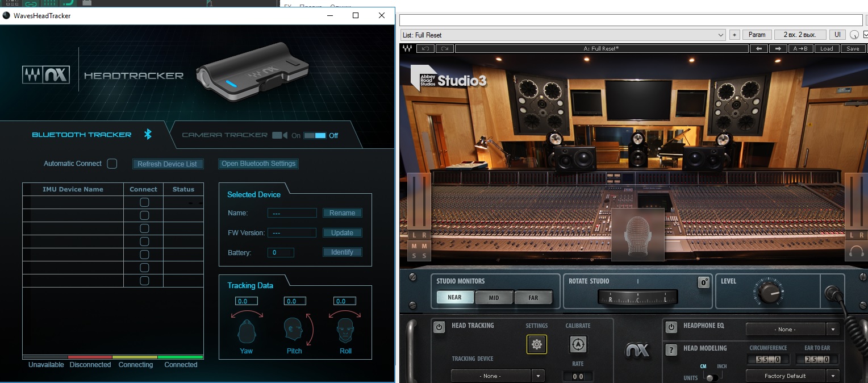Image resolution: width=868 pixels, height=383 pixels.
Task: Click the Rotate Studio dial slider
Action: point(637,297)
